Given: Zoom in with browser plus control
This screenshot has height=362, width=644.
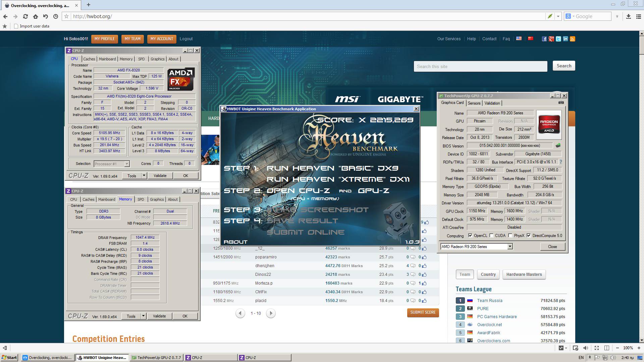Looking at the screenshot, I should coord(639,348).
